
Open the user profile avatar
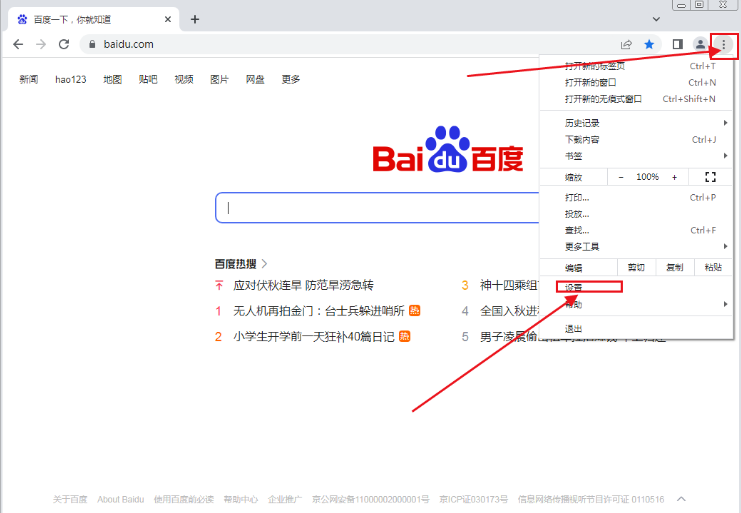[x=700, y=44]
